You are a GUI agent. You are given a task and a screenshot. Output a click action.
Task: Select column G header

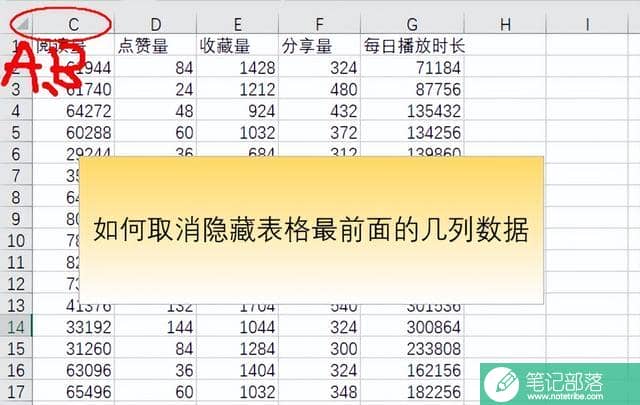tap(412, 24)
